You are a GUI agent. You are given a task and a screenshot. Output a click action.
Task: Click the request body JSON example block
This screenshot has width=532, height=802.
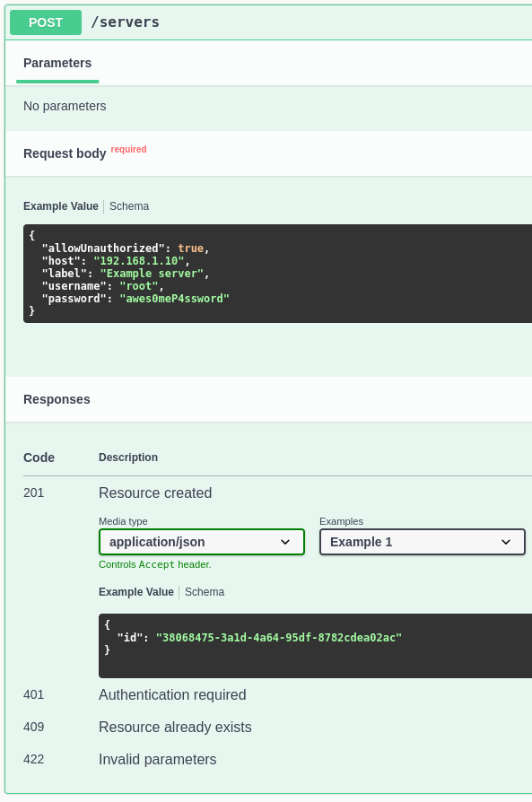coord(278,273)
